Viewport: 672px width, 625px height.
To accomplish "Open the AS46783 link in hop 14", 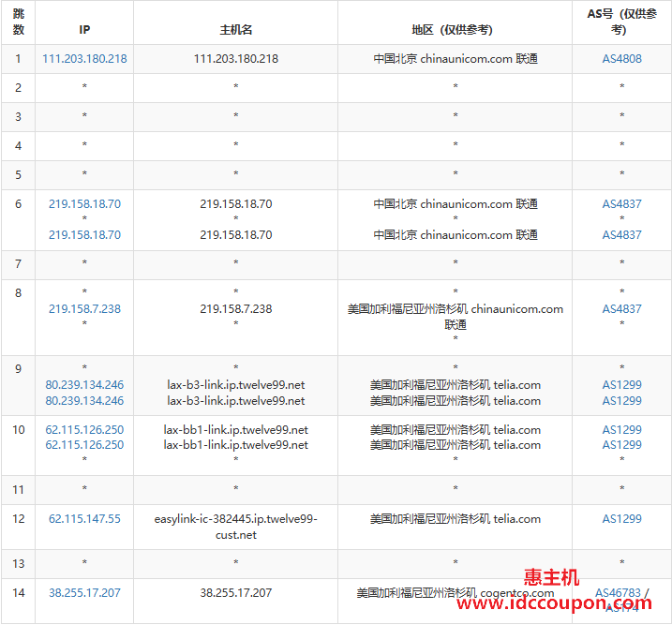I will [x=618, y=593].
